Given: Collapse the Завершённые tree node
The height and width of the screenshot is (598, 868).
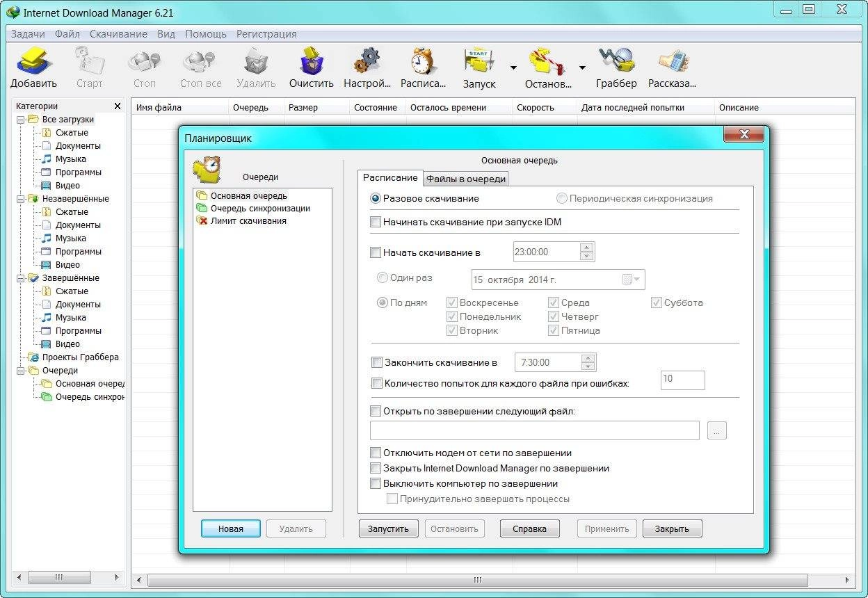Looking at the screenshot, I should pos(21,278).
